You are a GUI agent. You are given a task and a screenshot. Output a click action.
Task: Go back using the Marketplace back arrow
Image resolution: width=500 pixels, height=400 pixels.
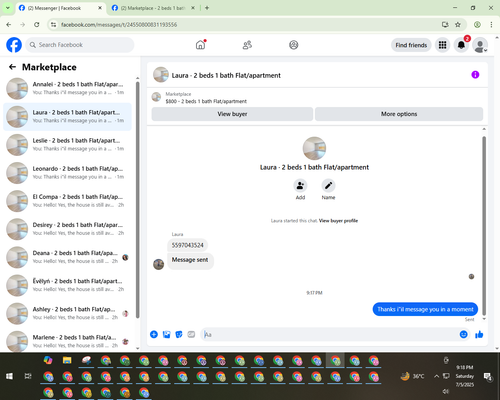click(x=13, y=67)
